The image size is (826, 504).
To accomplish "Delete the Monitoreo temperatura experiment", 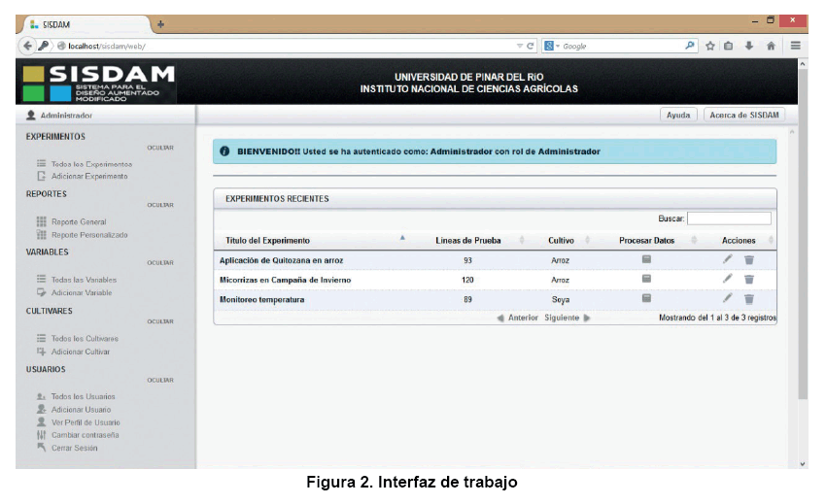I will 748,299.
